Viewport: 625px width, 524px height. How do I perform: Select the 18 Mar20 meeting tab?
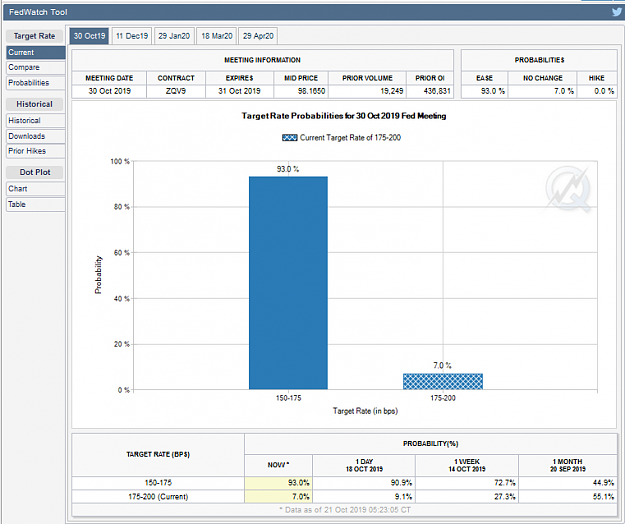click(217, 36)
